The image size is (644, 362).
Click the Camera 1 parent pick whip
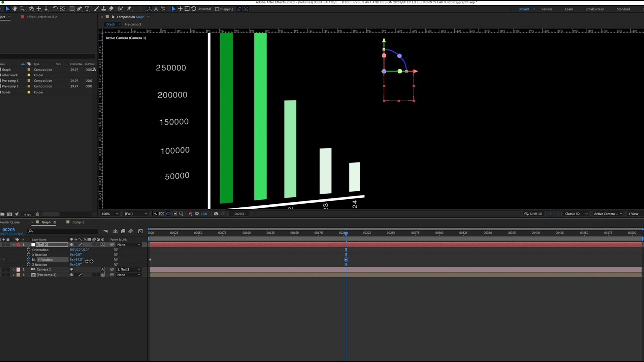111,269
